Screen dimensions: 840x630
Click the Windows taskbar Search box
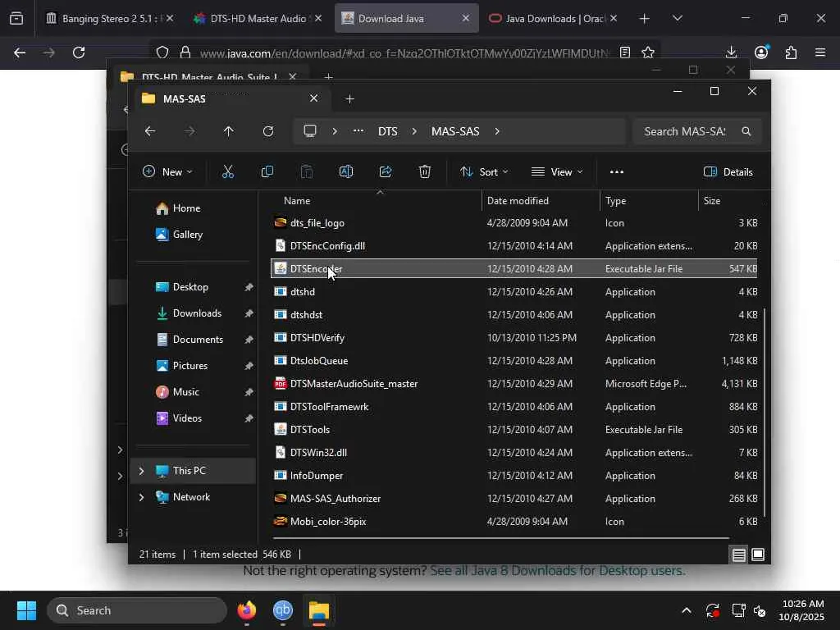coord(138,610)
